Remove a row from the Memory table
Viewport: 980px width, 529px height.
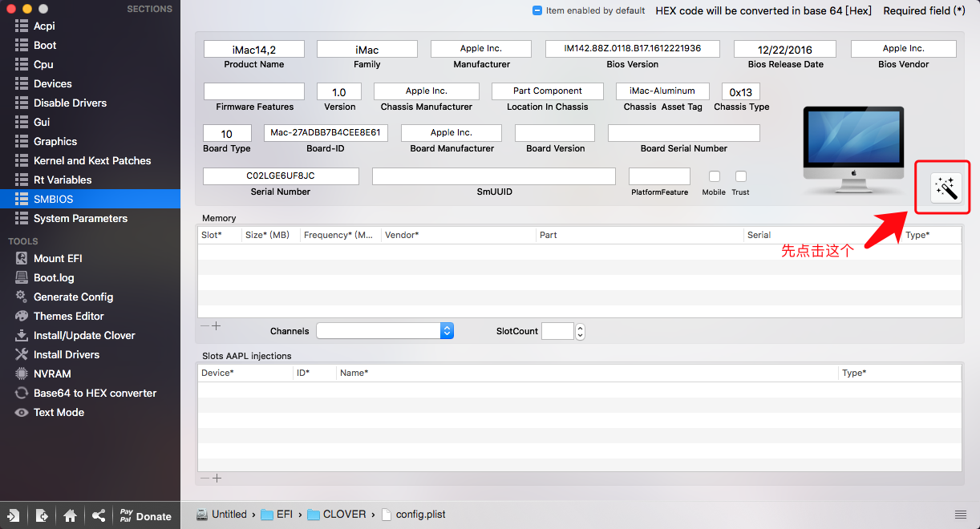click(x=205, y=326)
